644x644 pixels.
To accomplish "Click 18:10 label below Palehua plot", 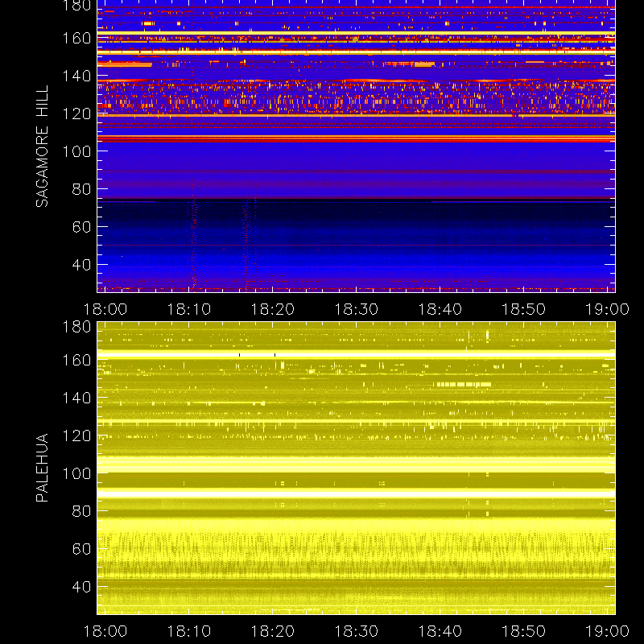I will [189, 631].
